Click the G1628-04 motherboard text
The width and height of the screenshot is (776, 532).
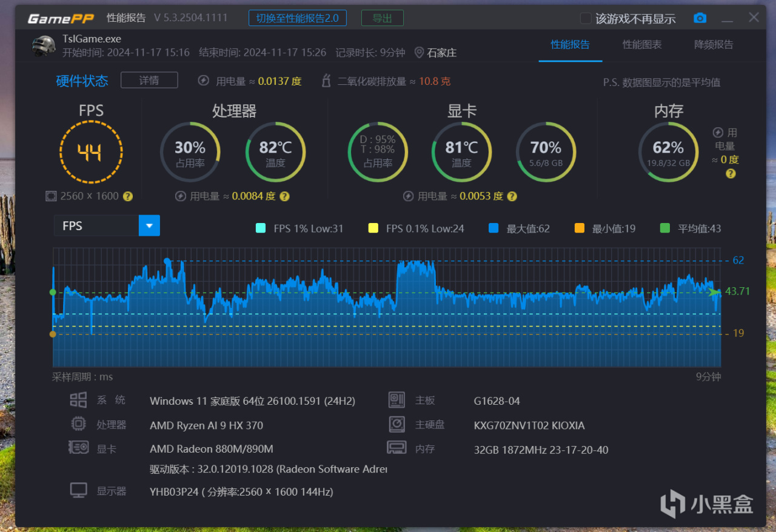point(497,401)
